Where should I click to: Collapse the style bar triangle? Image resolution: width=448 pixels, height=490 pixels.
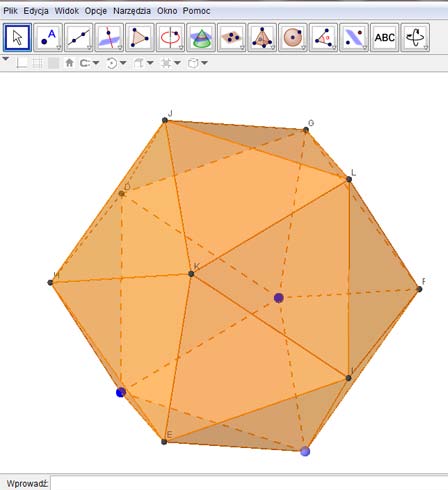[6, 59]
